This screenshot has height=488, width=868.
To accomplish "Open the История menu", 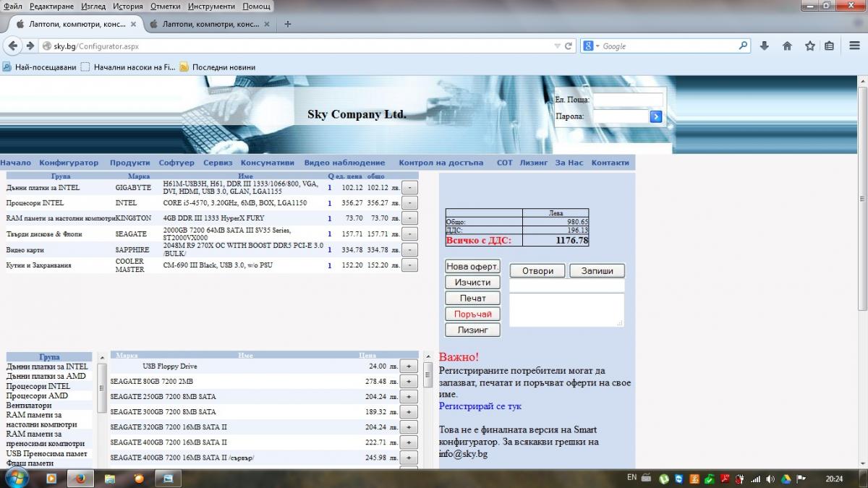I will (x=128, y=6).
